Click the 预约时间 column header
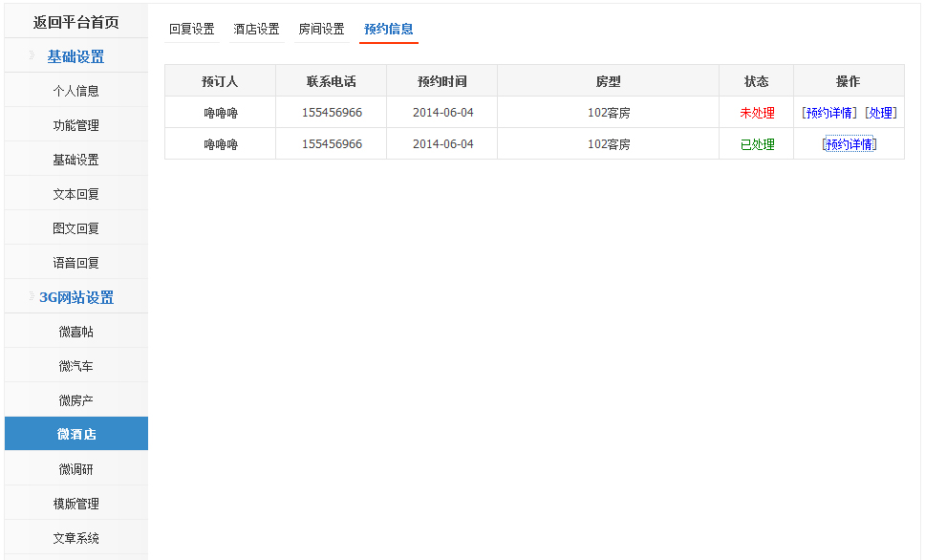The height and width of the screenshot is (560, 925). [442, 81]
